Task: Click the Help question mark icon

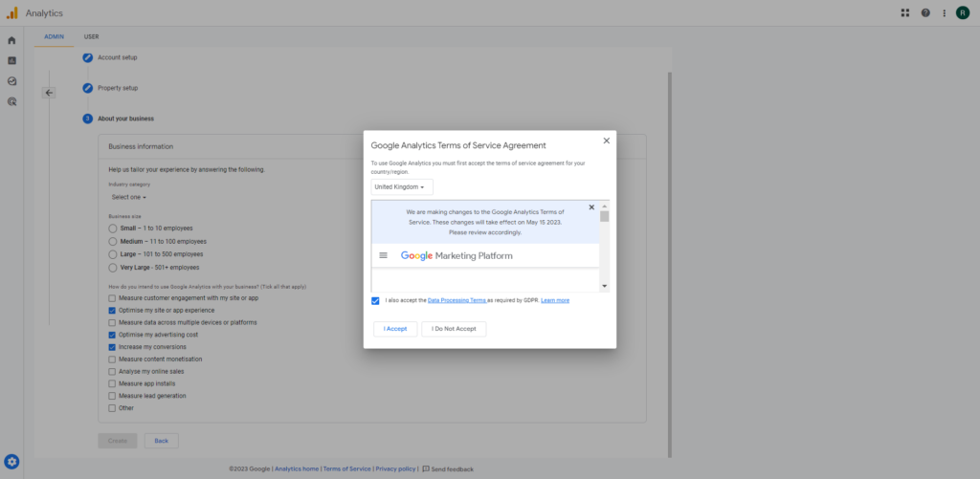Action: tap(925, 13)
